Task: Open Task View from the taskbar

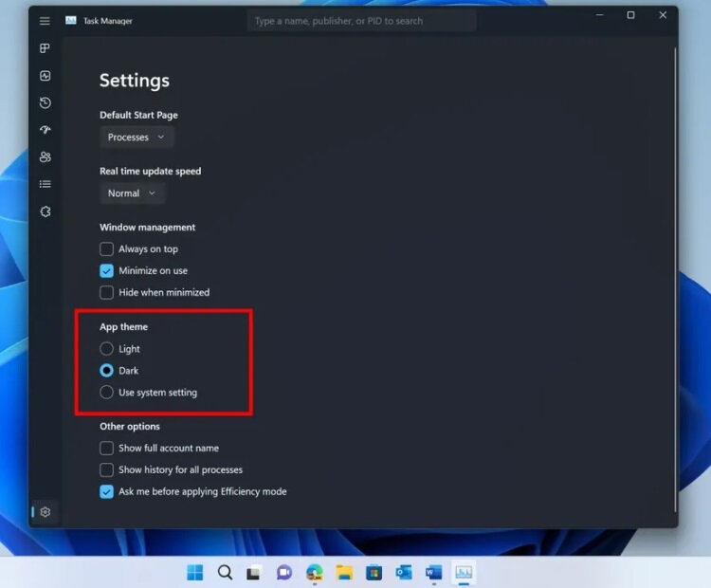Action: (254, 573)
